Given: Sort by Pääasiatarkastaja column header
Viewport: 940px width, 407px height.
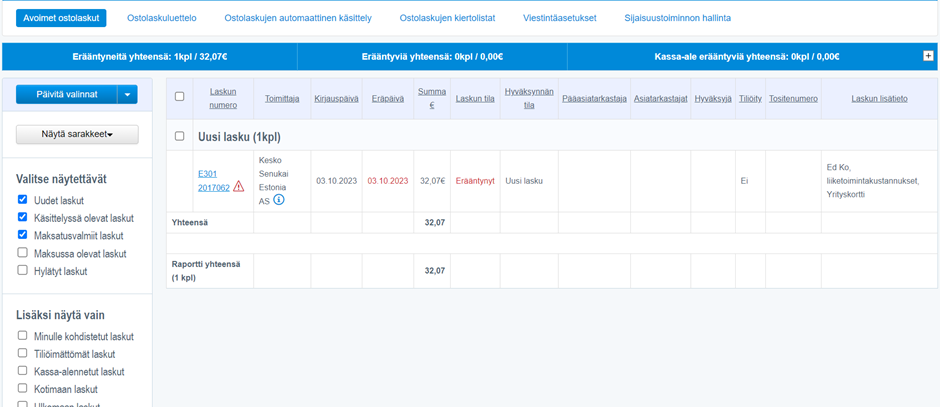Looking at the screenshot, I should point(594,98).
